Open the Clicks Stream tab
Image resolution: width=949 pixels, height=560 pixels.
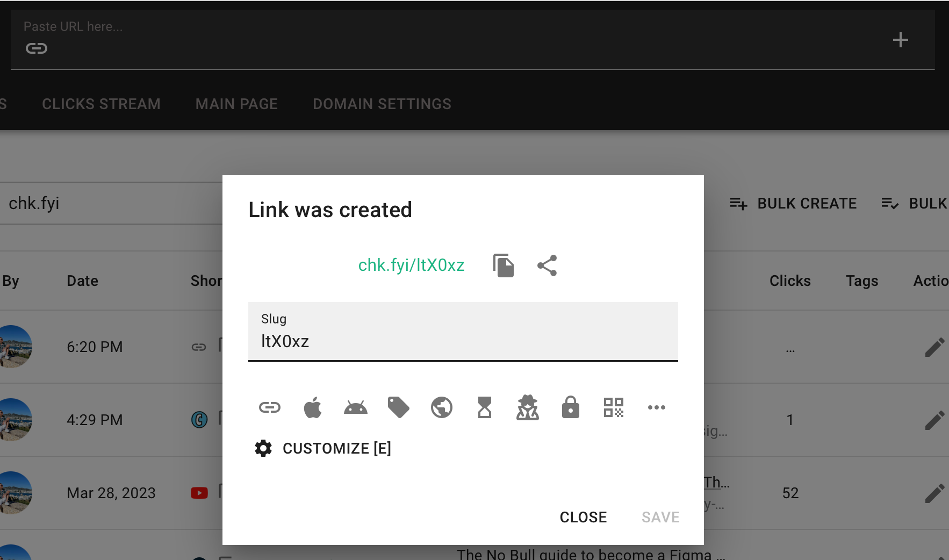(x=102, y=104)
